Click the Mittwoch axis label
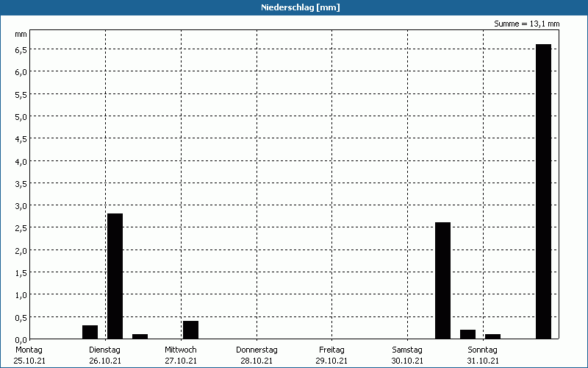This screenshot has height=368, width=588. pos(180,350)
